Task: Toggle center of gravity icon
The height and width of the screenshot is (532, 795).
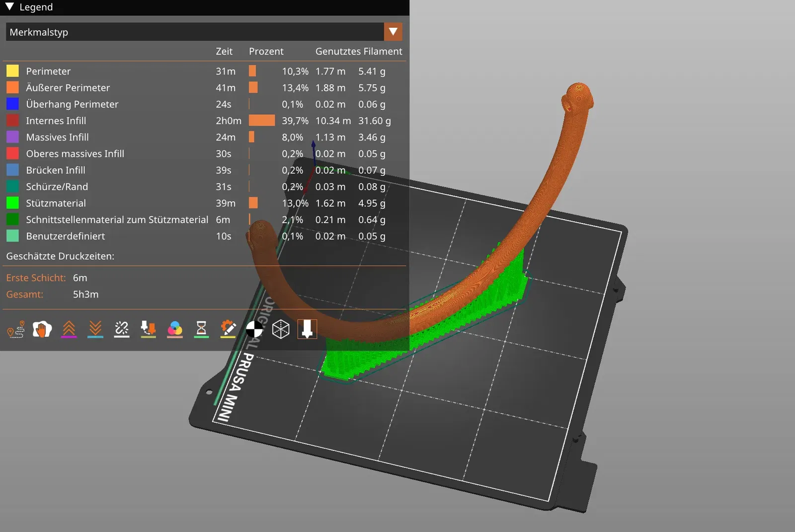Action: (254, 329)
